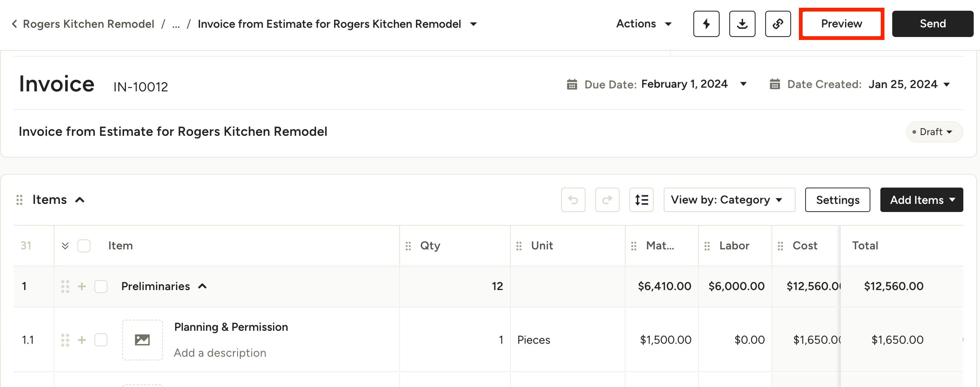
Task: Click the Add a description field
Action: pos(220,353)
